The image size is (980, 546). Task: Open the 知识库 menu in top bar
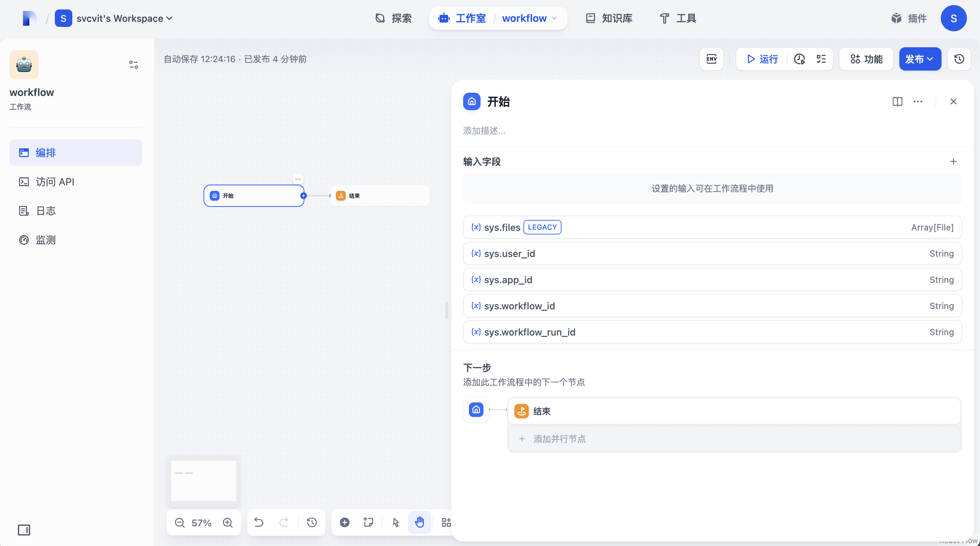pyautogui.click(x=608, y=18)
